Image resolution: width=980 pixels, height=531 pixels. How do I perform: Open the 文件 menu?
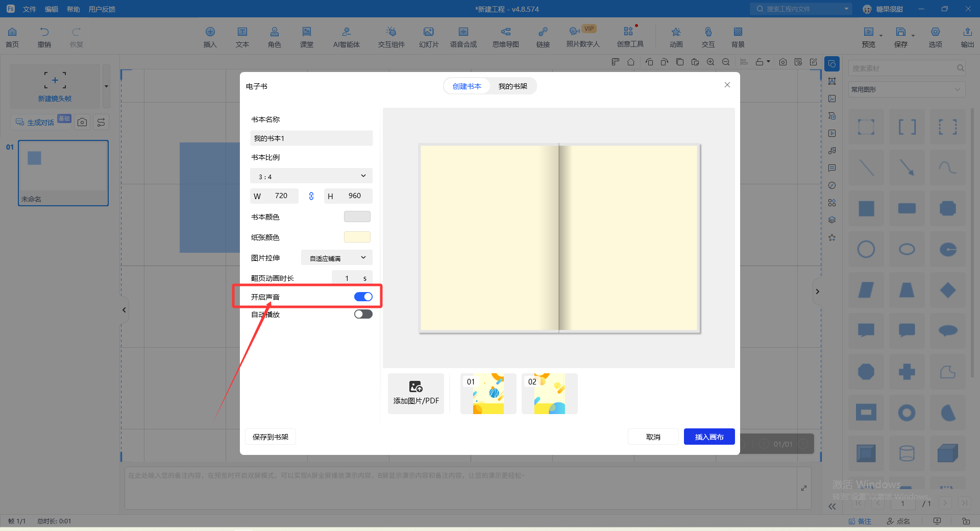click(29, 9)
